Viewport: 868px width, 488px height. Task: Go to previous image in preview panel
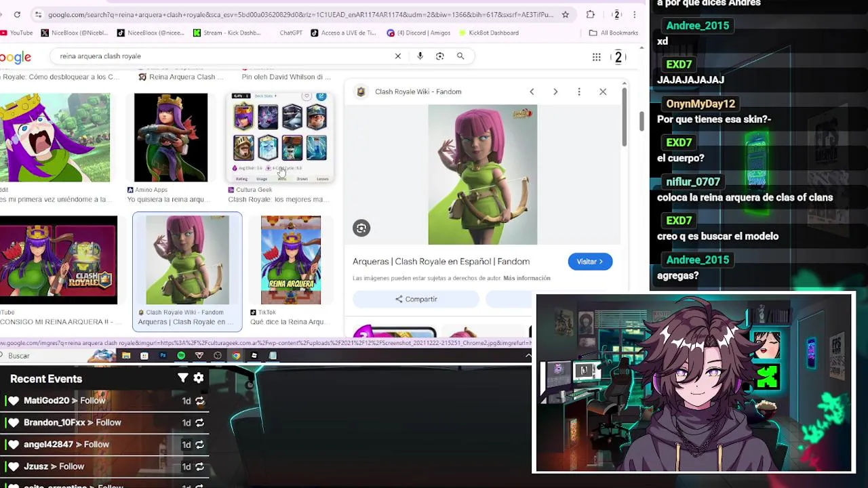click(x=532, y=91)
